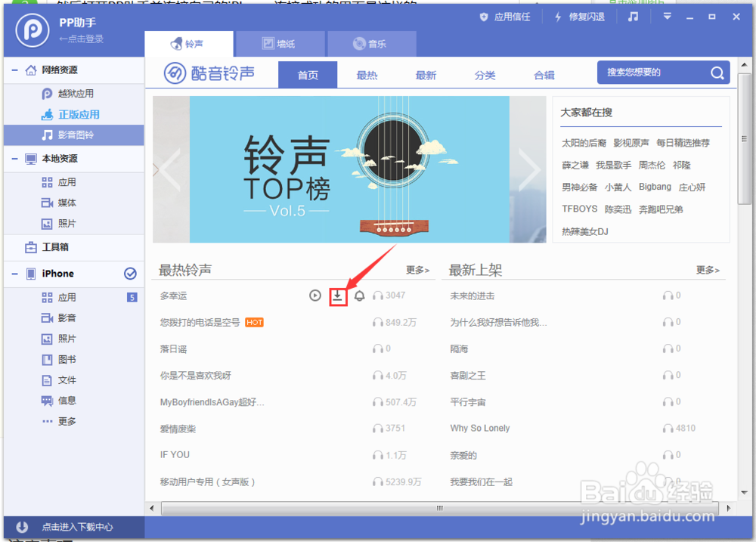The image size is (756, 542).
Task: Search hot keyword 热辣美女DJ
Action: coord(585,231)
